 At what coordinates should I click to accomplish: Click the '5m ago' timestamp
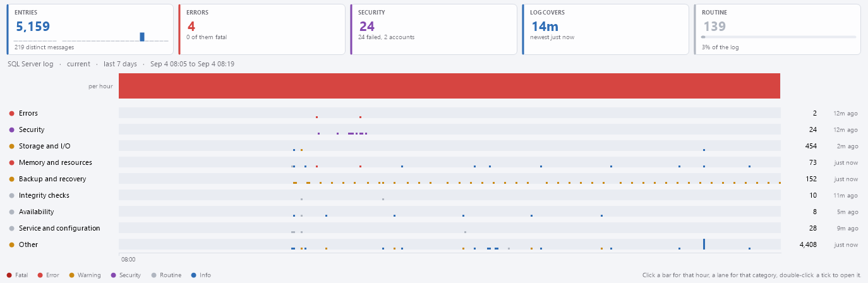tap(847, 212)
